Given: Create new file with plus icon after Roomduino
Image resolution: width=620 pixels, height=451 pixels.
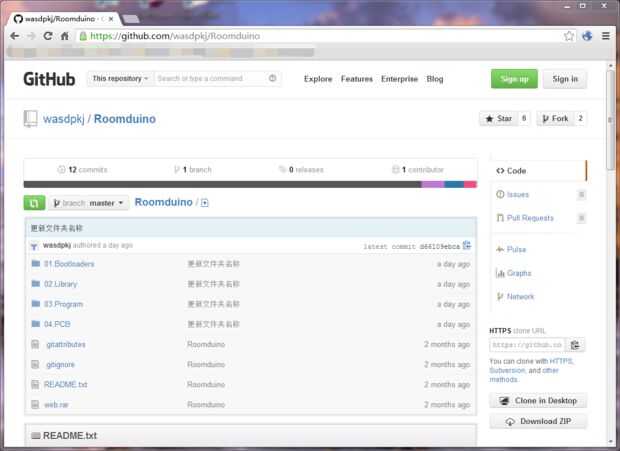Looking at the screenshot, I should pos(204,203).
